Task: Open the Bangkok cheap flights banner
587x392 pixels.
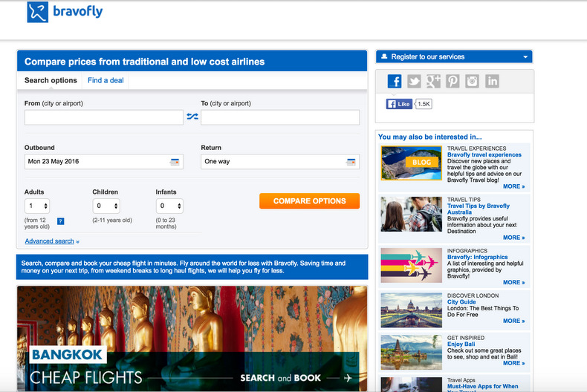Action: 192,339
